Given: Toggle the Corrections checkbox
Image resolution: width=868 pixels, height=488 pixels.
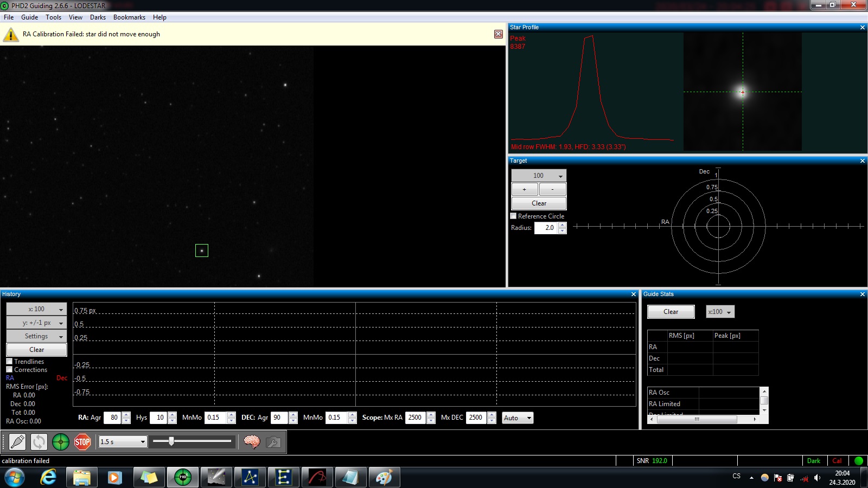Looking at the screenshot, I should coord(9,369).
